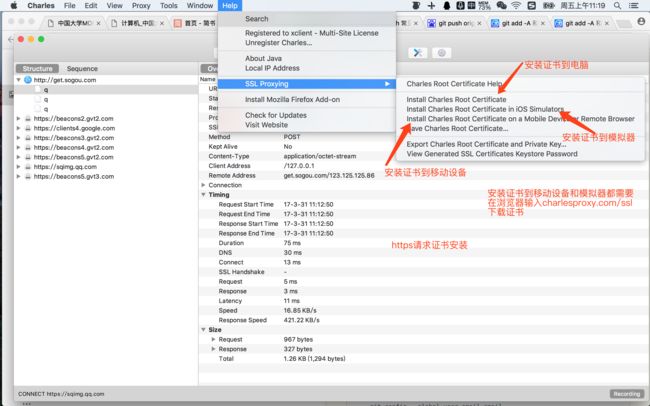This screenshot has width=650, height=406.
Task: Expand the Connection section
Action: [x=203, y=185]
